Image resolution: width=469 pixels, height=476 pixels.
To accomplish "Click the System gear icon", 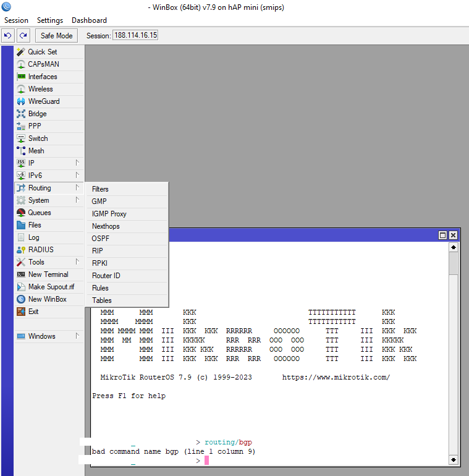I will coord(21,200).
